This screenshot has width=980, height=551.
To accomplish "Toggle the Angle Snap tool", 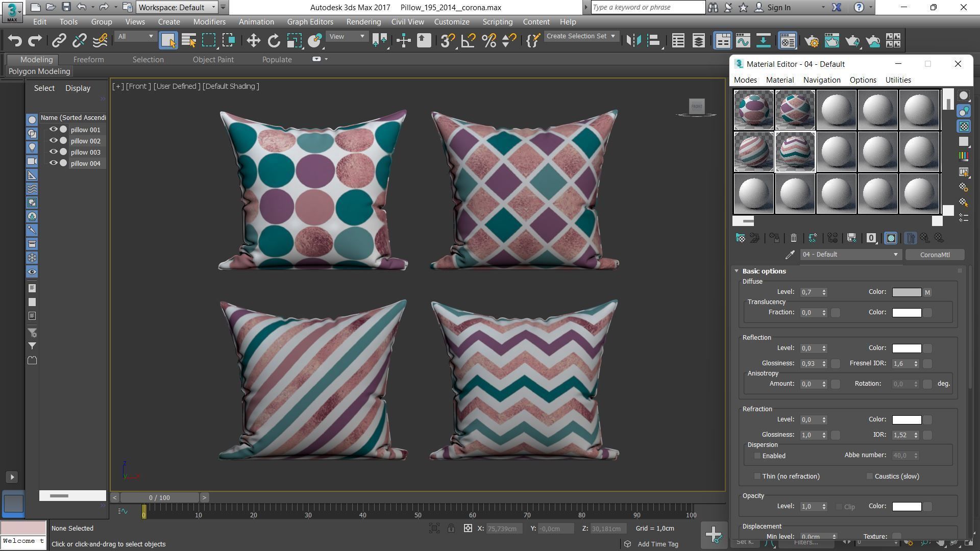I will click(x=468, y=41).
